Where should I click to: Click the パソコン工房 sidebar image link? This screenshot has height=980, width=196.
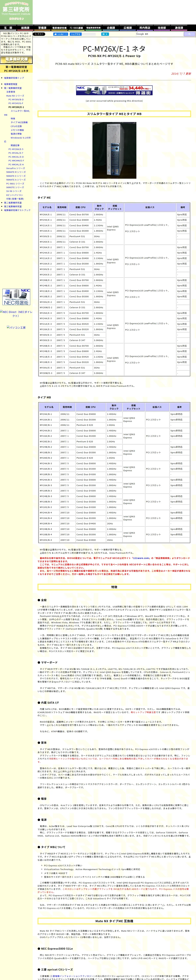(16, 327)
